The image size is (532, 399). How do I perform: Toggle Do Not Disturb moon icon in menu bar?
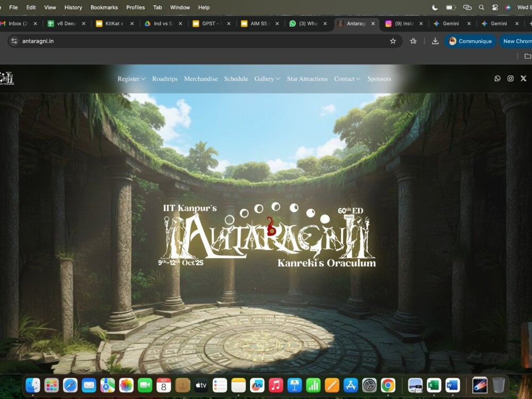point(435,7)
